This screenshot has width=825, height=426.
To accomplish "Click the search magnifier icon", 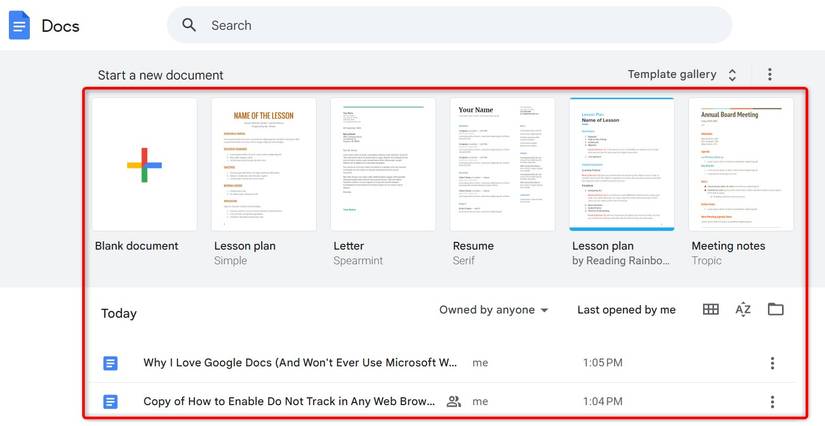I will (189, 25).
